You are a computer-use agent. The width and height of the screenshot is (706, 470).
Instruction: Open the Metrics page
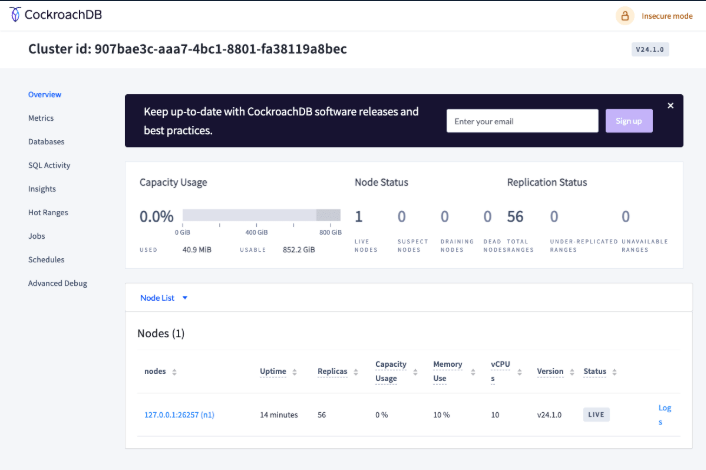[41, 118]
